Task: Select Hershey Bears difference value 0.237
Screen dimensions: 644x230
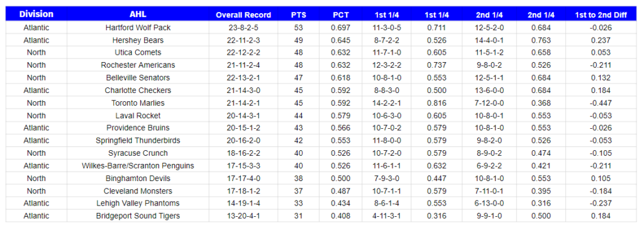Action: point(601,40)
